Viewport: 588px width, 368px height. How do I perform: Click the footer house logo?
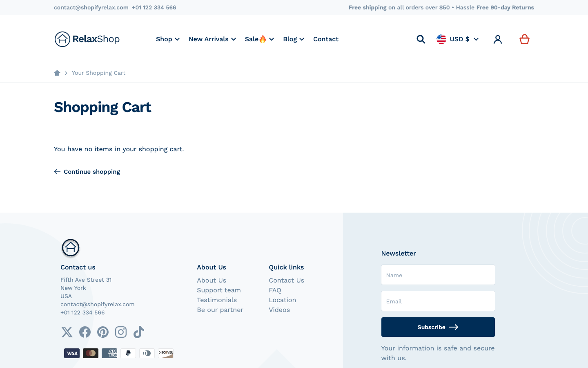pyautogui.click(x=71, y=248)
